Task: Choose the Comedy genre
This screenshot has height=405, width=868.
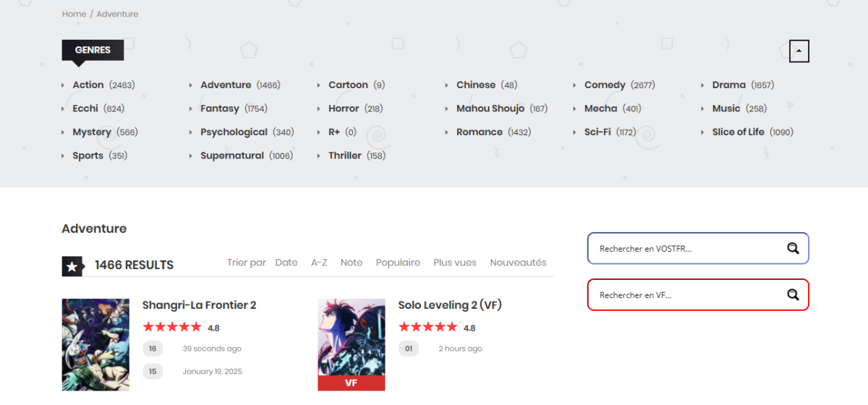Action: pyautogui.click(x=605, y=85)
